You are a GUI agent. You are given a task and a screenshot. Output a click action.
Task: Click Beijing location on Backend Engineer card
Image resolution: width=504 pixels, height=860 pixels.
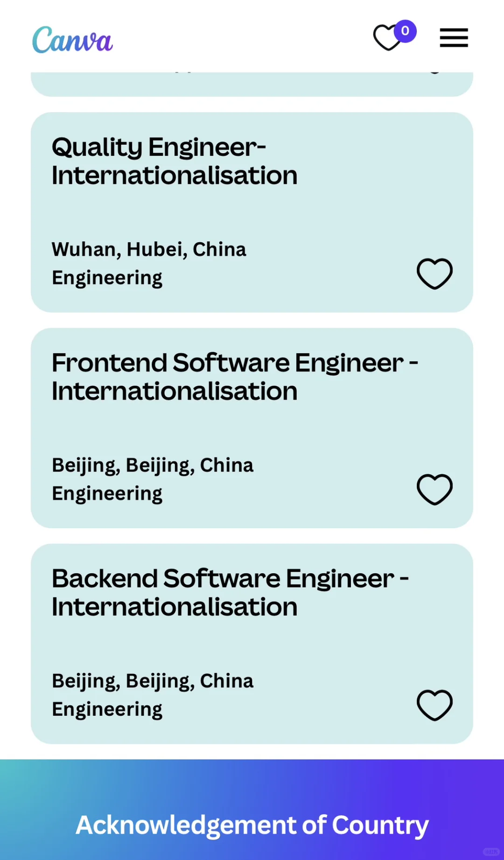click(x=153, y=681)
